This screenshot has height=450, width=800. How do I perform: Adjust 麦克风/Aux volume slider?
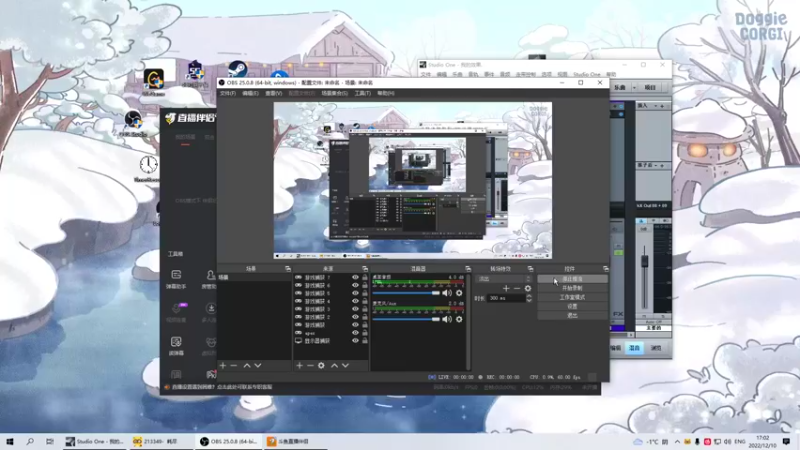pyautogui.click(x=406, y=319)
